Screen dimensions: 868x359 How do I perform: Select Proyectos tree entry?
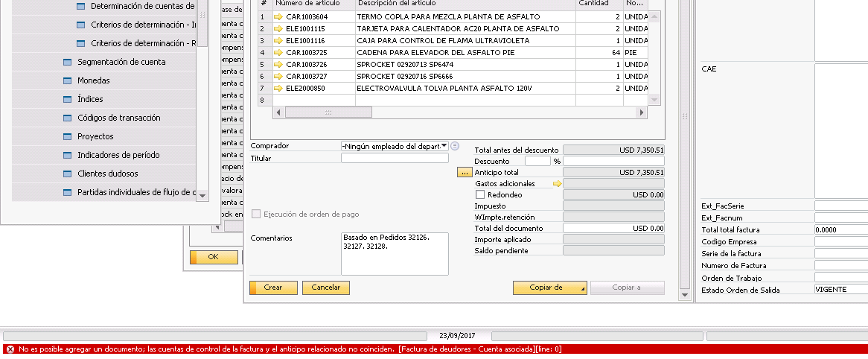coord(95,136)
